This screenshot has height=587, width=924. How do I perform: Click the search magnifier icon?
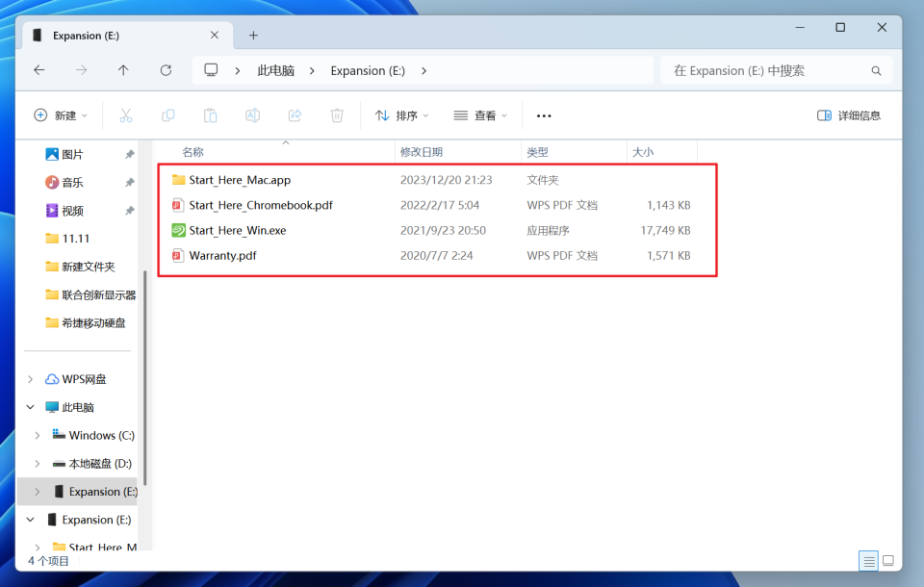[876, 70]
